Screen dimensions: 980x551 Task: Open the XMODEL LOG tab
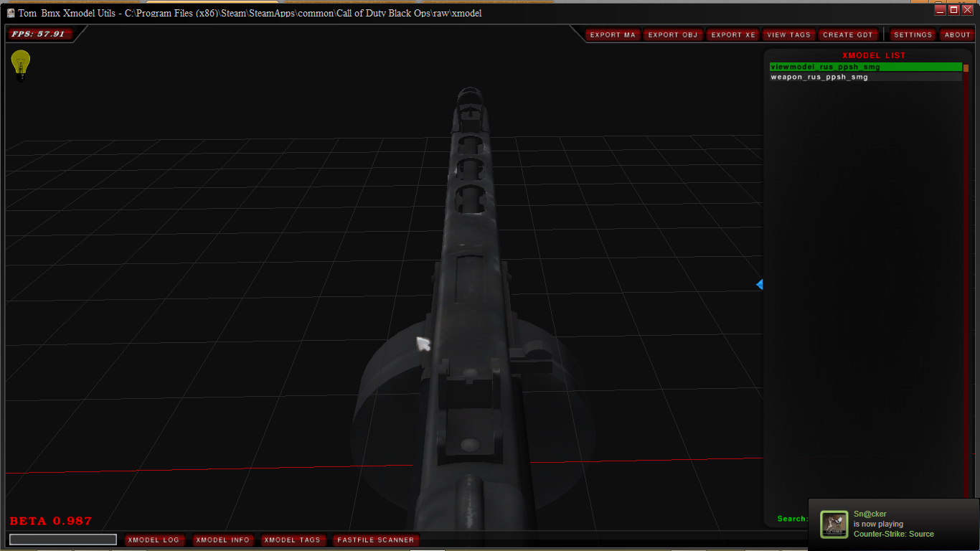click(x=154, y=540)
